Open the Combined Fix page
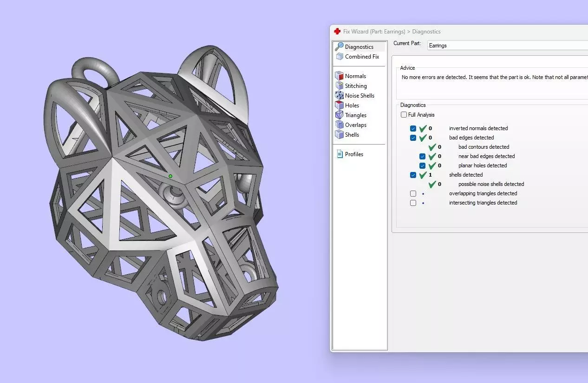Viewport: 588px width, 383px height. (x=362, y=57)
